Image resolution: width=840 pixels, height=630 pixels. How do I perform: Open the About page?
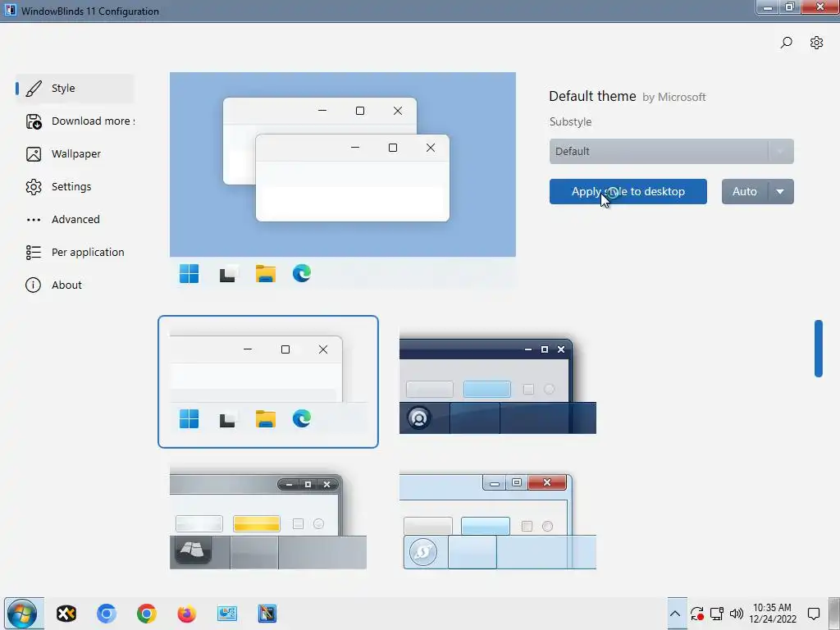(x=75, y=285)
